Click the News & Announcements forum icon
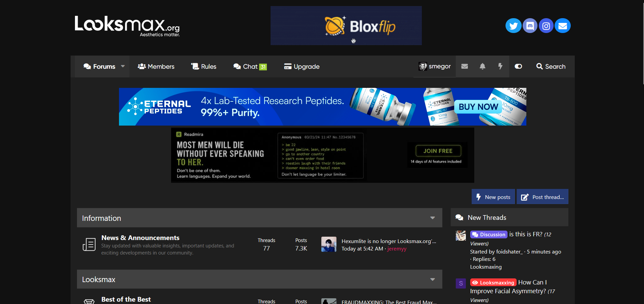Viewport: 644px width, 304px height. [x=89, y=244]
